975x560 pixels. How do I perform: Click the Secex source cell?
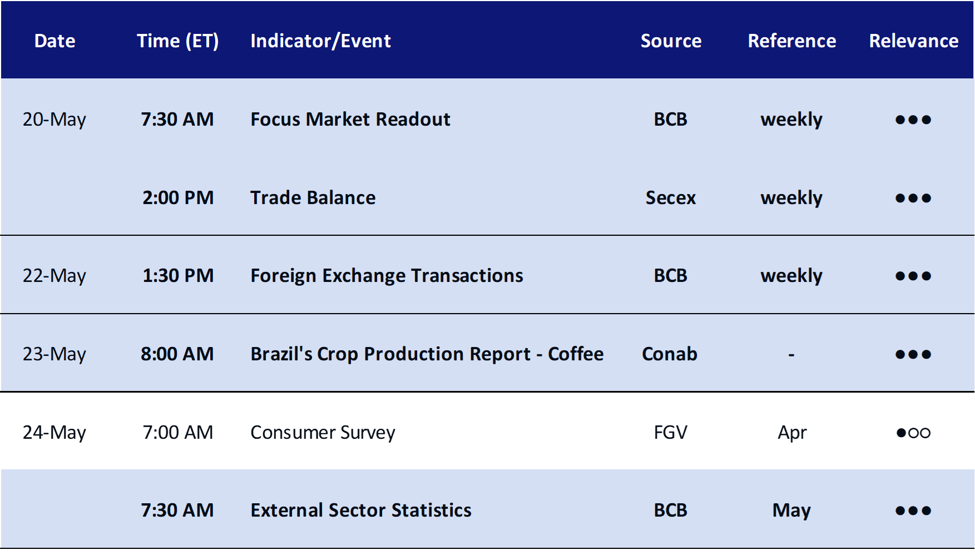coord(671,197)
